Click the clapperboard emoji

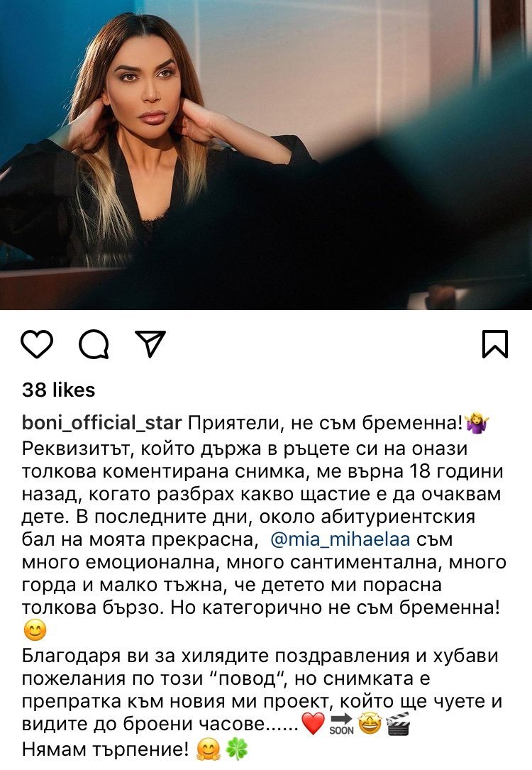pyautogui.click(x=398, y=723)
